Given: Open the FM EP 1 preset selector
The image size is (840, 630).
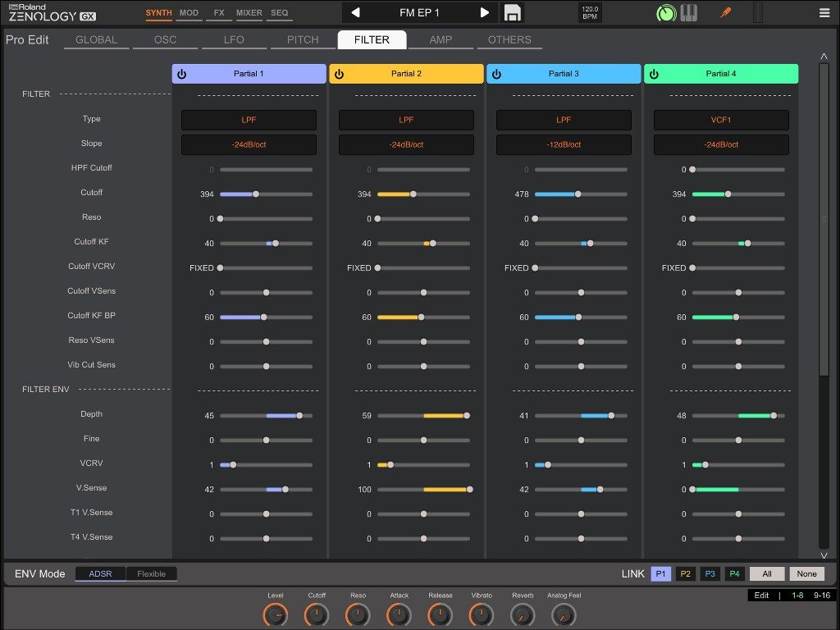Looking at the screenshot, I should point(419,12).
